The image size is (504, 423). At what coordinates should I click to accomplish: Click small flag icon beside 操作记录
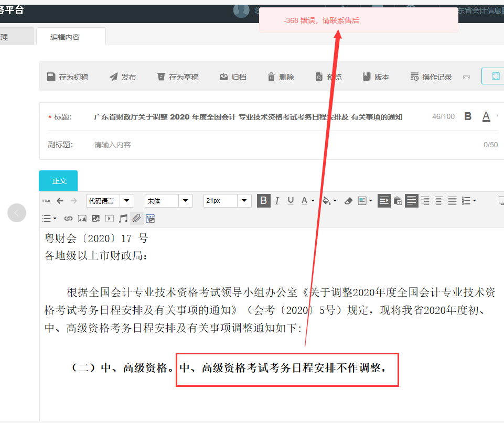(466, 77)
